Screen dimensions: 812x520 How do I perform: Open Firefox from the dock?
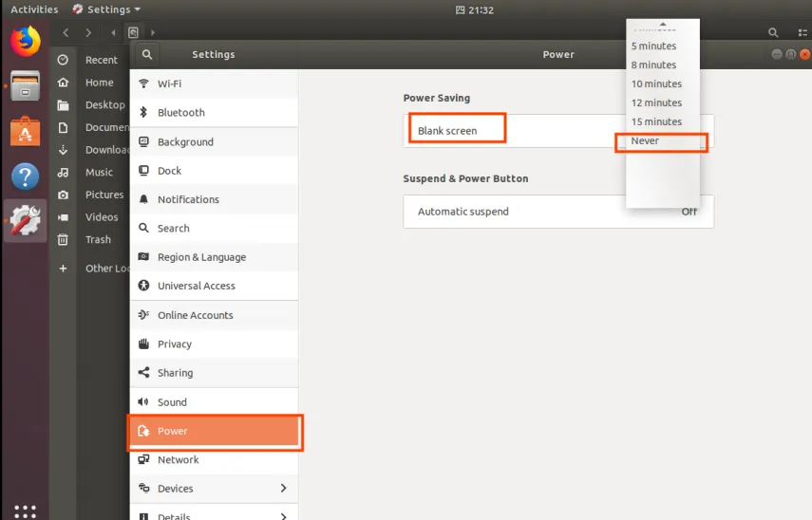click(26, 41)
